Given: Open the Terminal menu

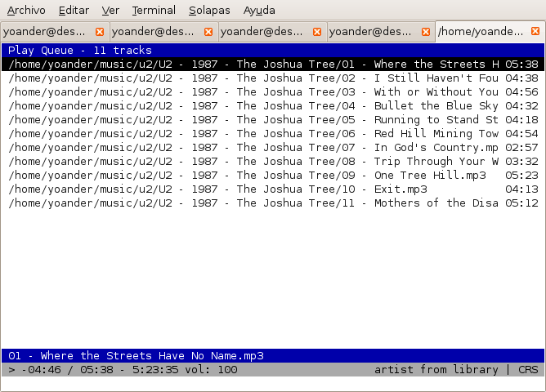Looking at the screenshot, I should click(154, 10).
